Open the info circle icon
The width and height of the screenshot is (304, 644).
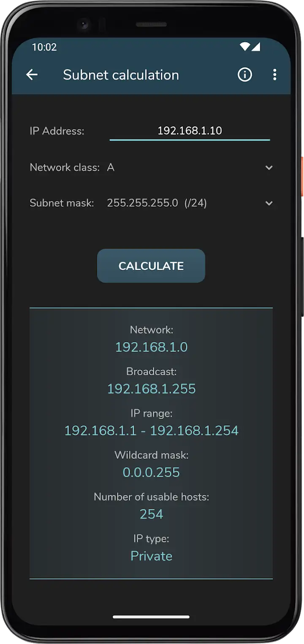point(245,75)
